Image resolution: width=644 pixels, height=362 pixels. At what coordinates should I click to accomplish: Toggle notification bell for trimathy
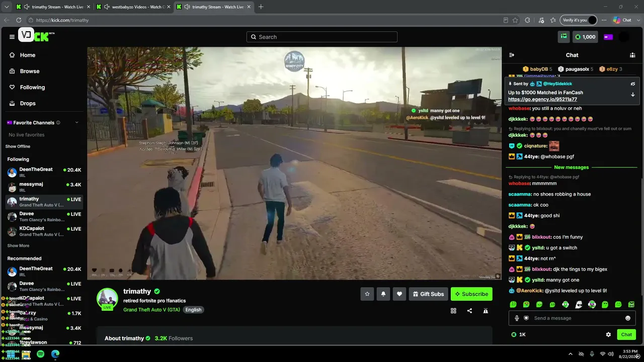(383, 294)
